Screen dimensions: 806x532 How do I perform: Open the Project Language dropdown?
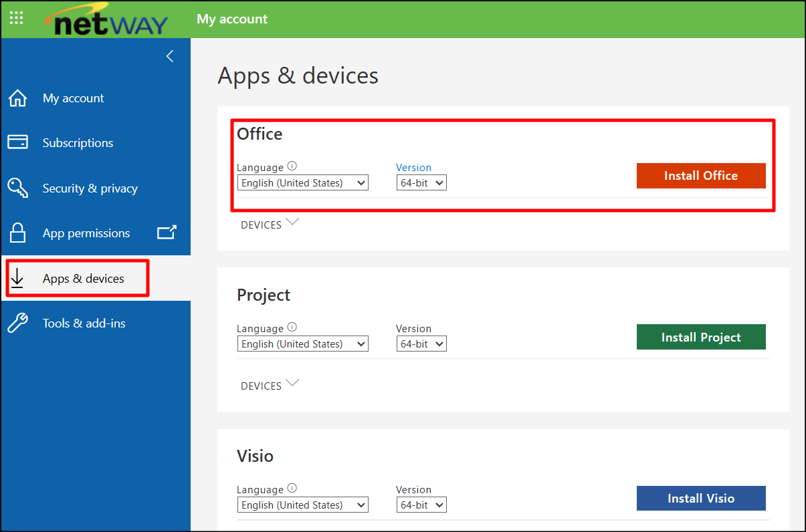302,344
